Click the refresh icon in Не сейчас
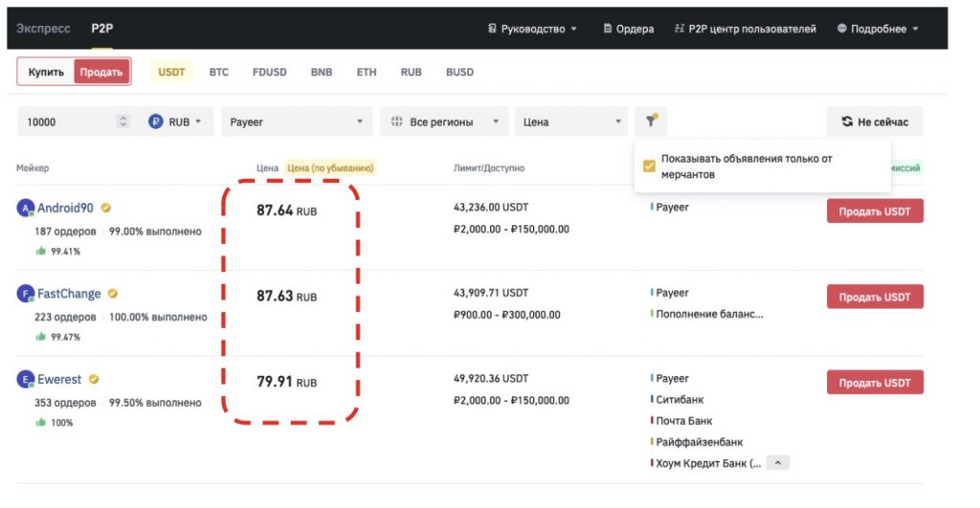The width and height of the screenshot is (980, 508). tap(848, 121)
